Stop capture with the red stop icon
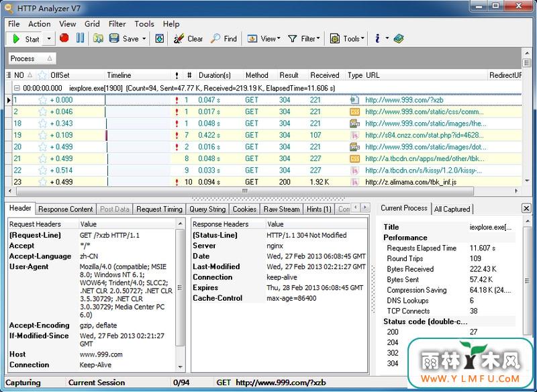537x392 pixels. tap(64, 38)
